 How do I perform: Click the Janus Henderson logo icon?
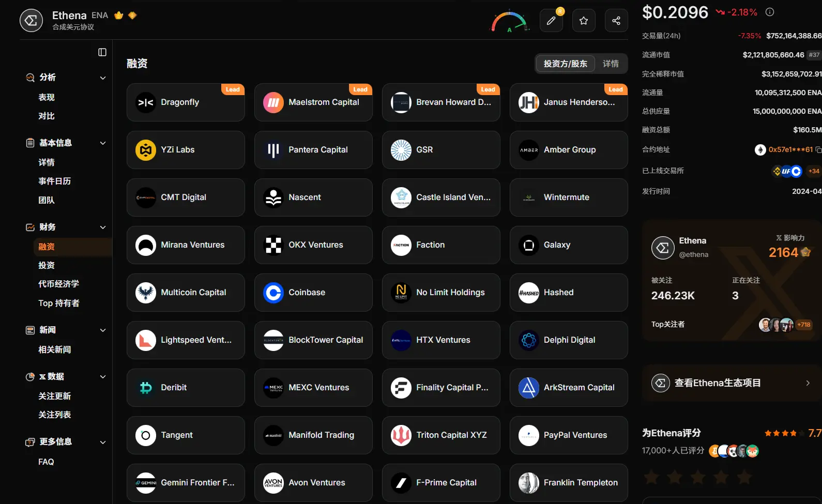pyautogui.click(x=529, y=102)
